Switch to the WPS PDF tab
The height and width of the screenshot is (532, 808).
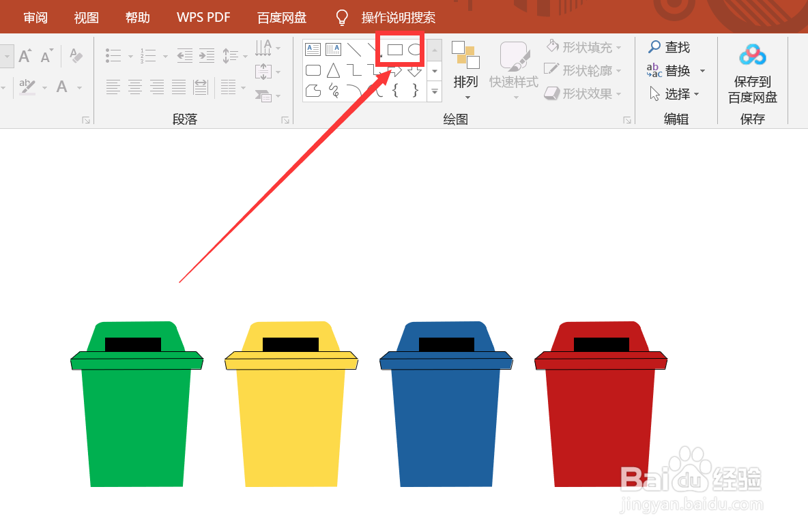point(203,18)
